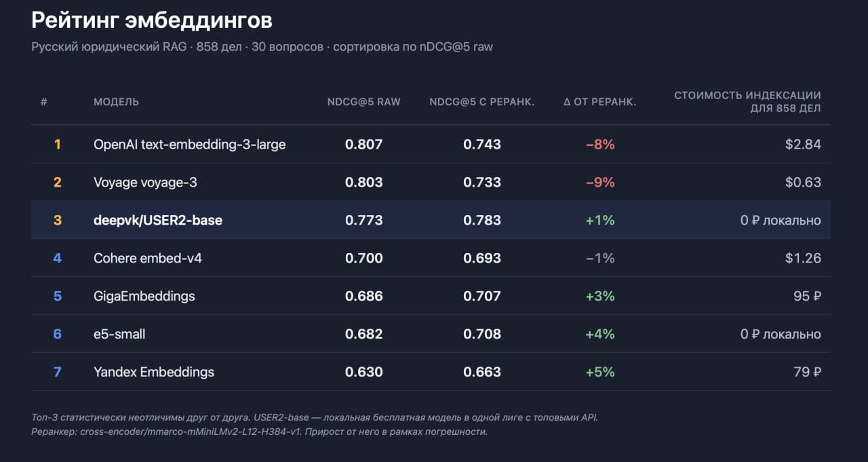
Task: Click the 'NDCG@5 С РЕРАНК.' column header
Action: (482, 102)
